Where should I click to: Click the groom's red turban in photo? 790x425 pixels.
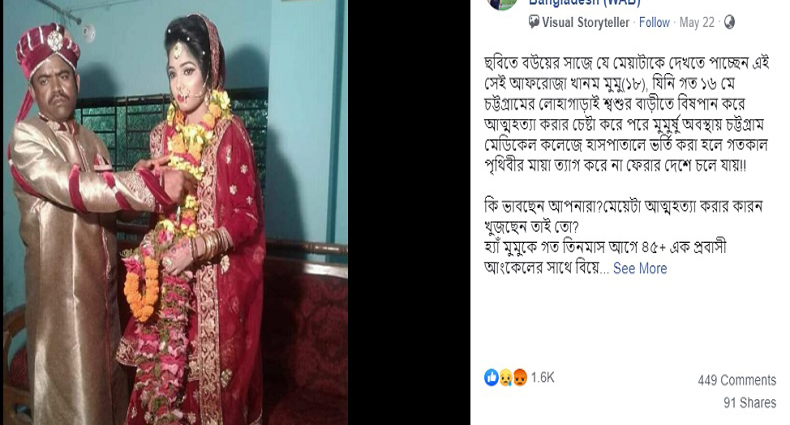(x=47, y=48)
